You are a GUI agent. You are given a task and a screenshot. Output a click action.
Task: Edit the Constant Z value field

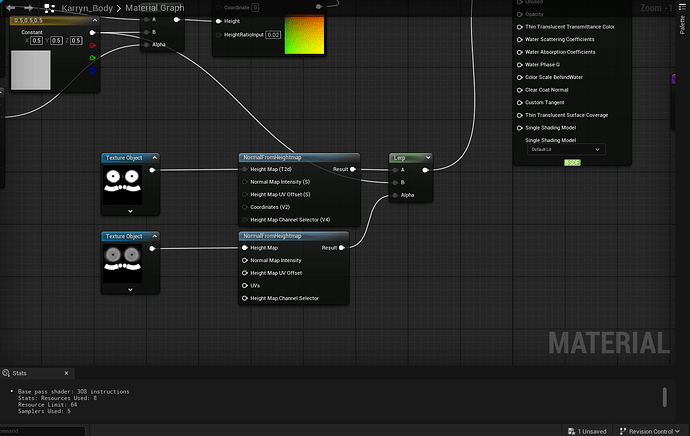(76, 40)
